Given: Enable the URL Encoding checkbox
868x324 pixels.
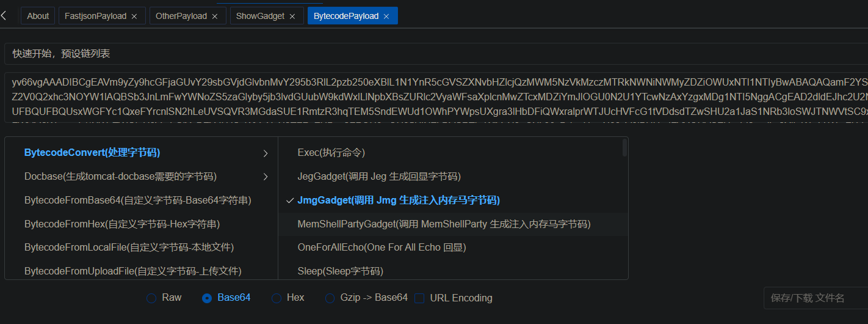Looking at the screenshot, I should pos(419,298).
